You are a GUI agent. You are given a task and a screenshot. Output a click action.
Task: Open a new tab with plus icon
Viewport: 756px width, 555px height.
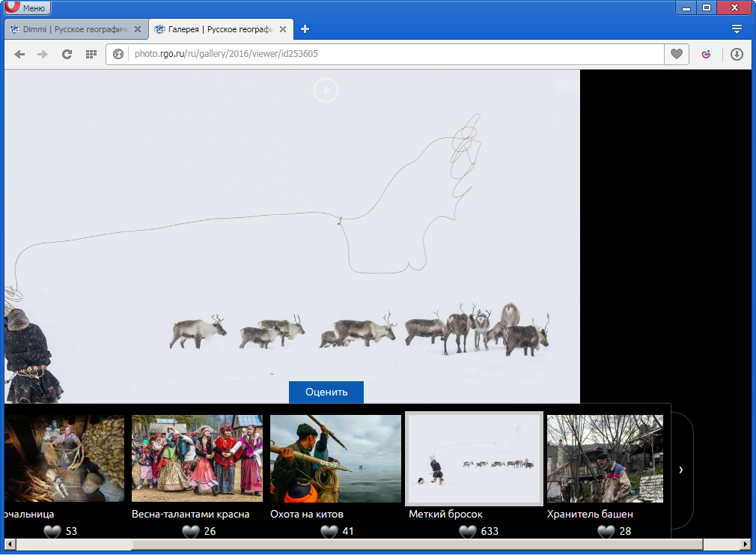tap(305, 29)
